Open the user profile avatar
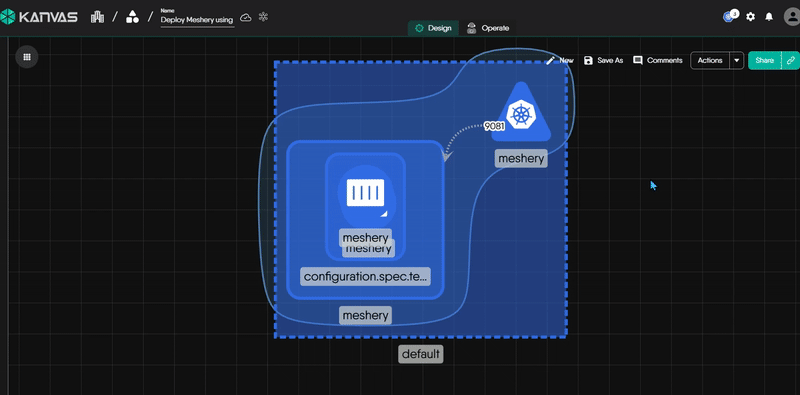 pos(792,17)
